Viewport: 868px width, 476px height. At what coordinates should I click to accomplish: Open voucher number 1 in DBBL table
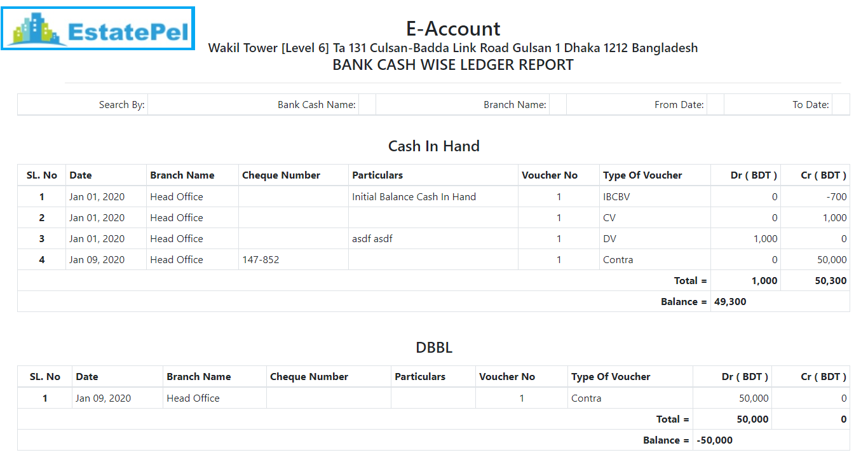tap(522, 398)
